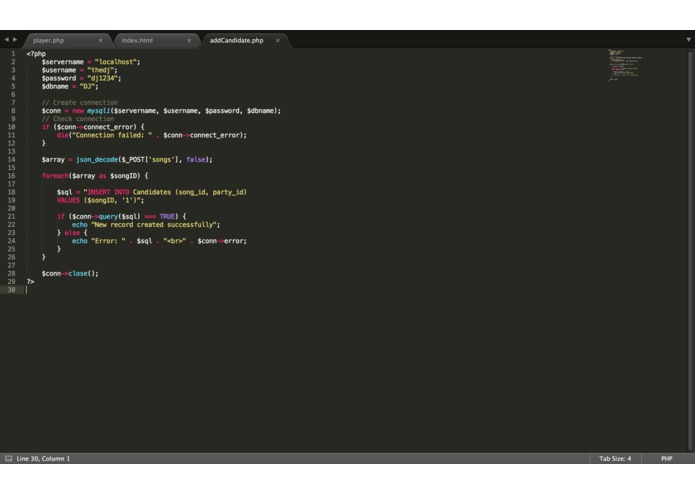The height and width of the screenshot is (494, 695).
Task: Click the previous tab arrow
Action: point(6,40)
